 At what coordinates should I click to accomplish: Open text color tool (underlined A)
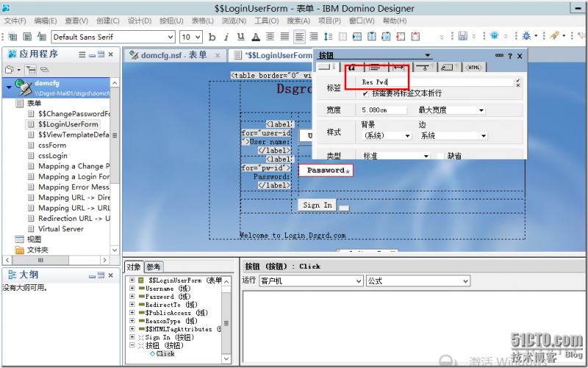[x=256, y=37]
